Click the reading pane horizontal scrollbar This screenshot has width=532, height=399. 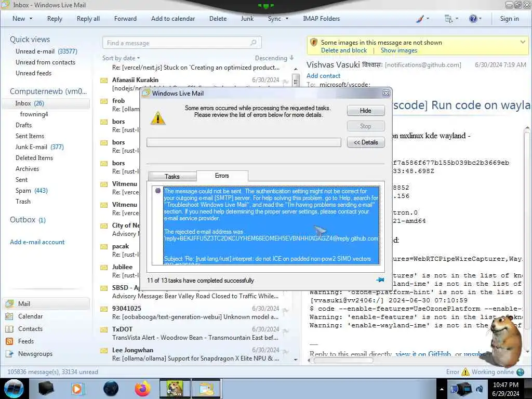click(x=343, y=361)
